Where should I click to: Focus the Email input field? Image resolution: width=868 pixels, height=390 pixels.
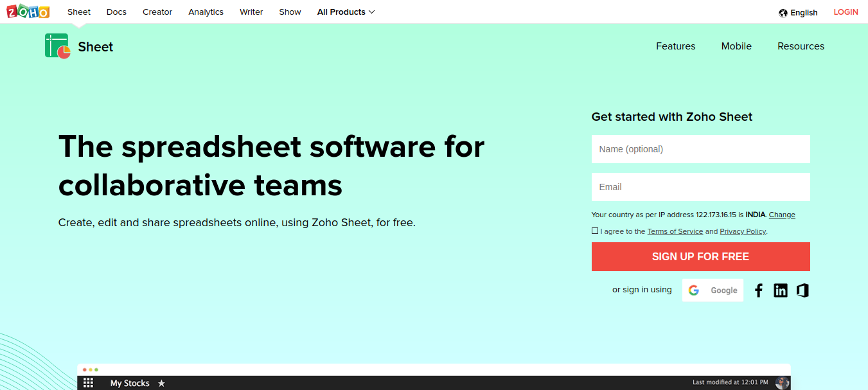pyautogui.click(x=701, y=187)
